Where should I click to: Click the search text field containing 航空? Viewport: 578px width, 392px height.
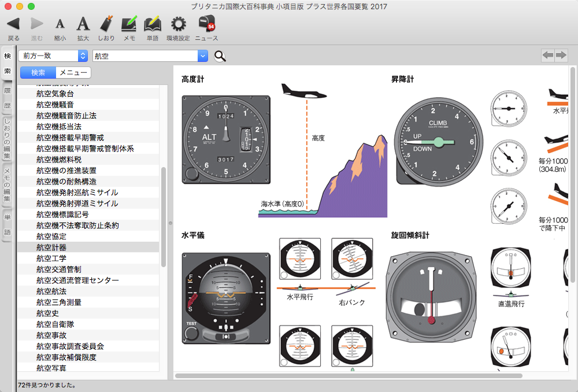[144, 56]
